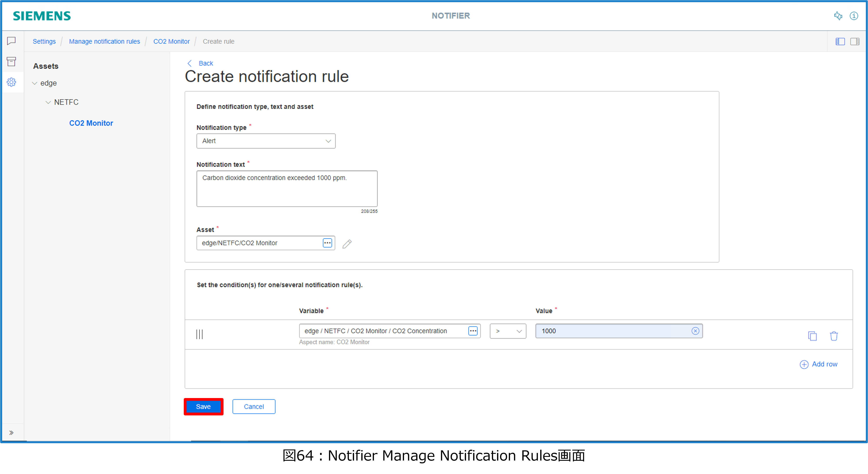Screen dimensions: 868x474
Task: Click into the Notification text field
Action: [x=287, y=189]
